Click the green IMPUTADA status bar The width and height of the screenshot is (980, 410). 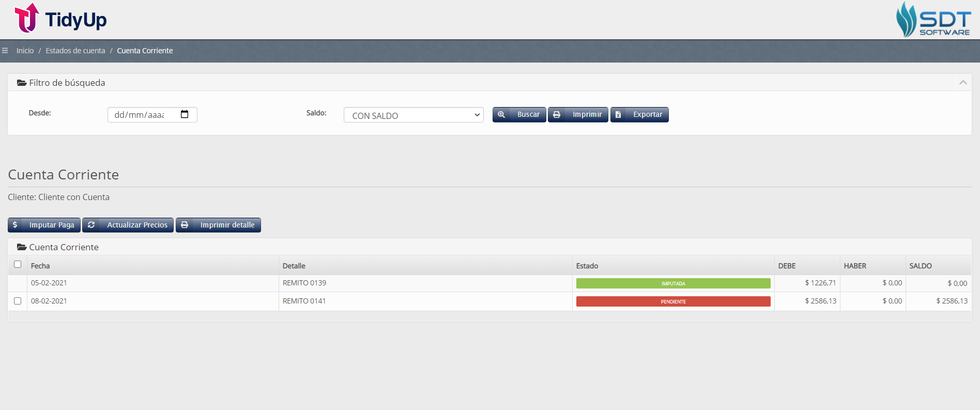point(673,283)
